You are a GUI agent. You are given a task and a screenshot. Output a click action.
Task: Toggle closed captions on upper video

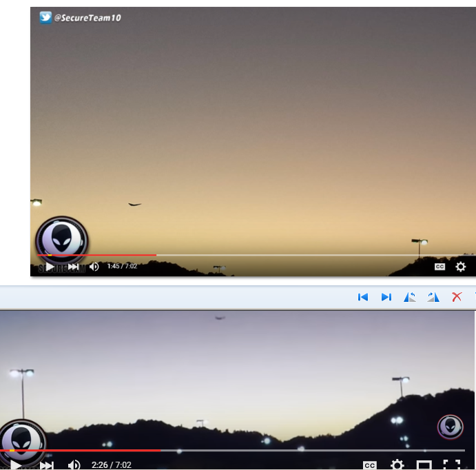pos(439,267)
